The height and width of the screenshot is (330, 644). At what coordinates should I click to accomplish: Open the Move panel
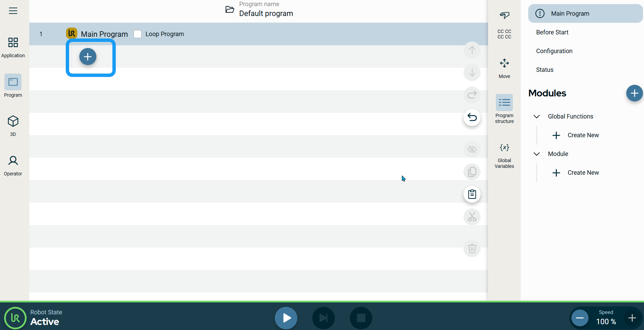click(504, 68)
